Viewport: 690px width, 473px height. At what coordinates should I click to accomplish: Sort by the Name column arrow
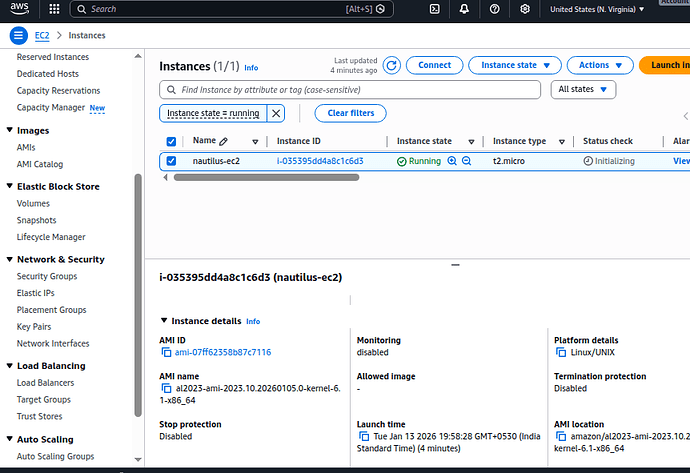pos(255,142)
